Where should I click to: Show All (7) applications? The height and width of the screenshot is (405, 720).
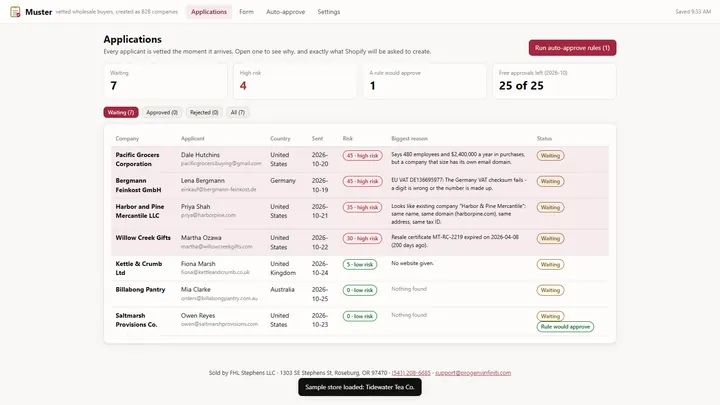[x=237, y=112]
